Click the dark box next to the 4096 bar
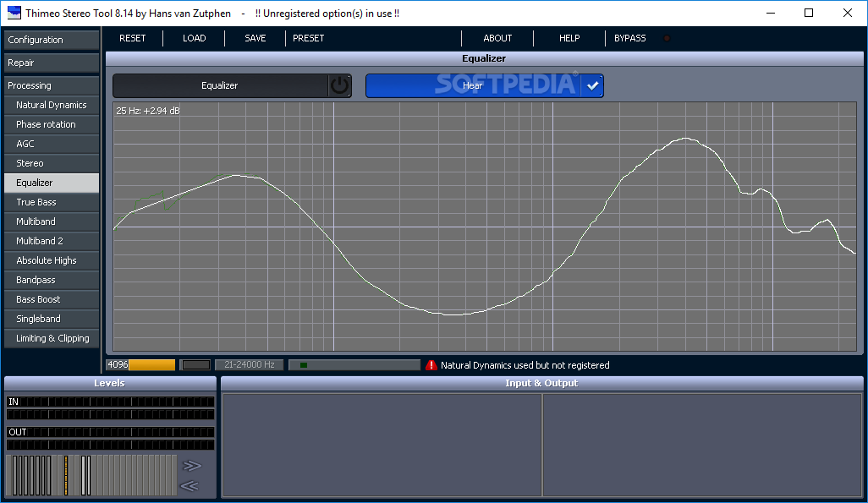The image size is (868, 503). click(x=196, y=364)
